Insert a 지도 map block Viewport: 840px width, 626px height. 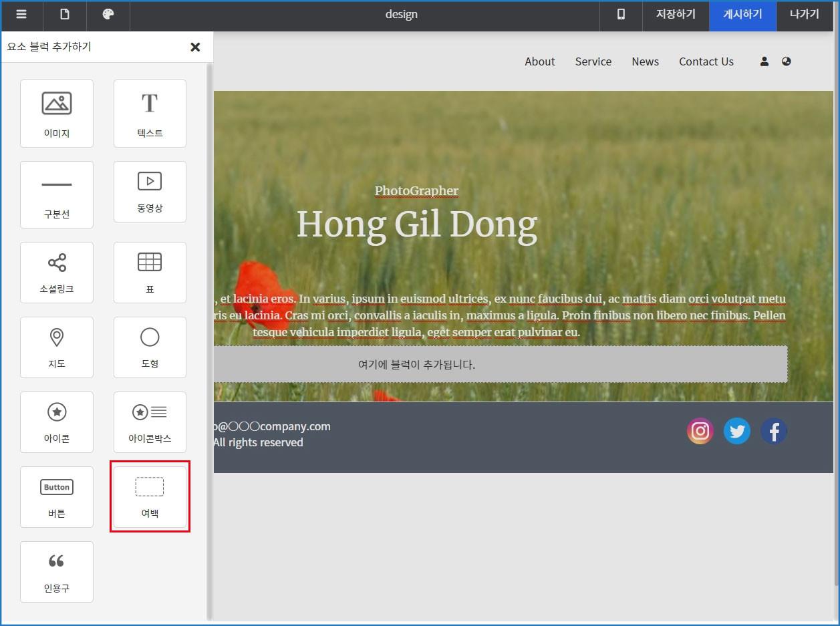pyautogui.click(x=57, y=347)
